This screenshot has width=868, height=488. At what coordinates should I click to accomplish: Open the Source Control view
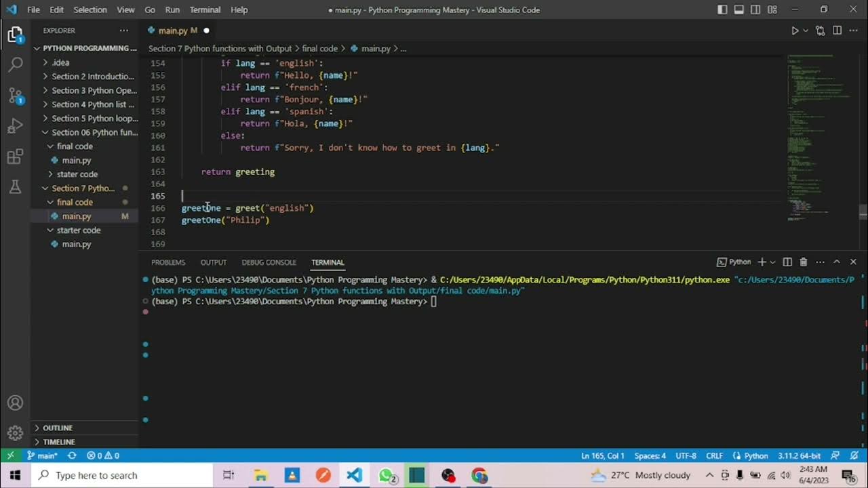click(x=15, y=96)
